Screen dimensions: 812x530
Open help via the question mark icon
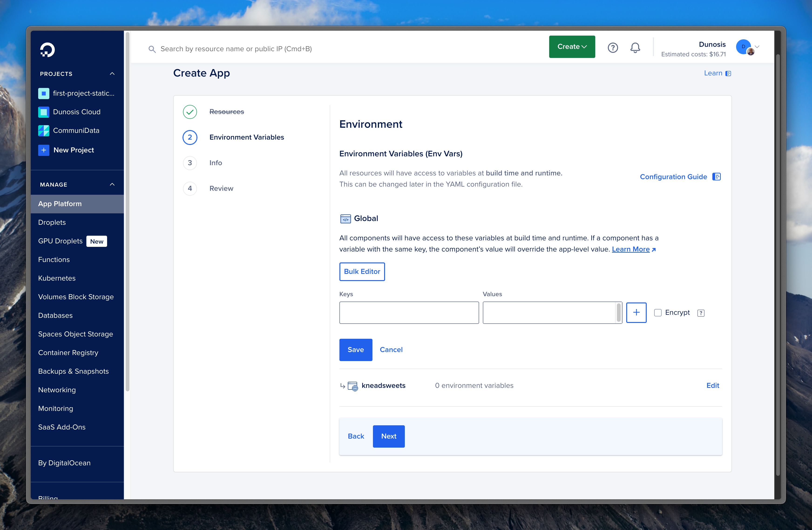pyautogui.click(x=613, y=47)
